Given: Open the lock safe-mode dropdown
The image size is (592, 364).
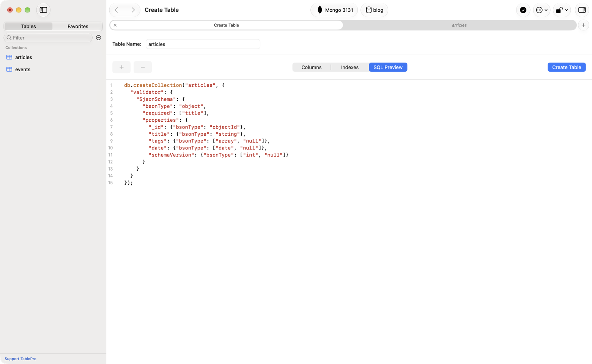Looking at the screenshot, I should point(562,10).
